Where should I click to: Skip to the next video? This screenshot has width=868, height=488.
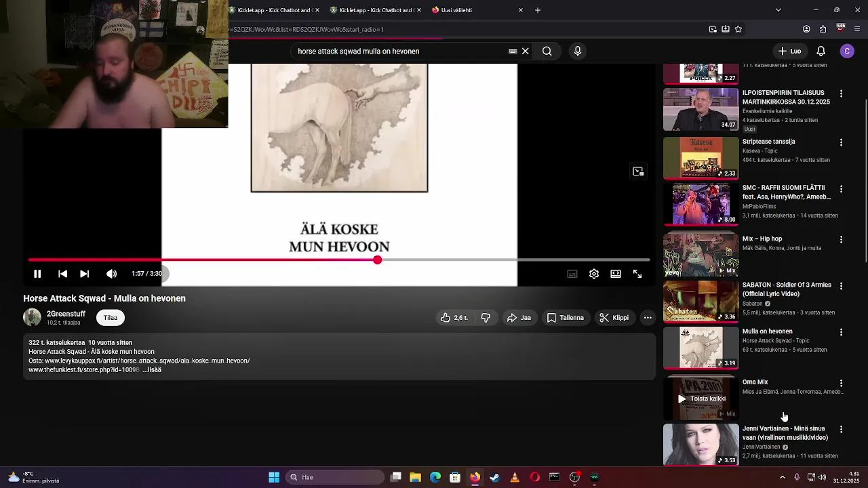[84, 274]
